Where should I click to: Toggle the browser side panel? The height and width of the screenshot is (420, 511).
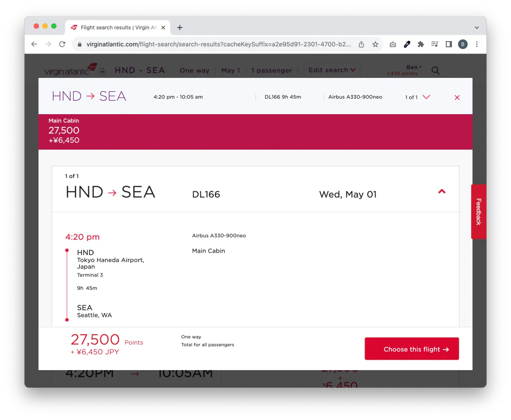coord(449,44)
